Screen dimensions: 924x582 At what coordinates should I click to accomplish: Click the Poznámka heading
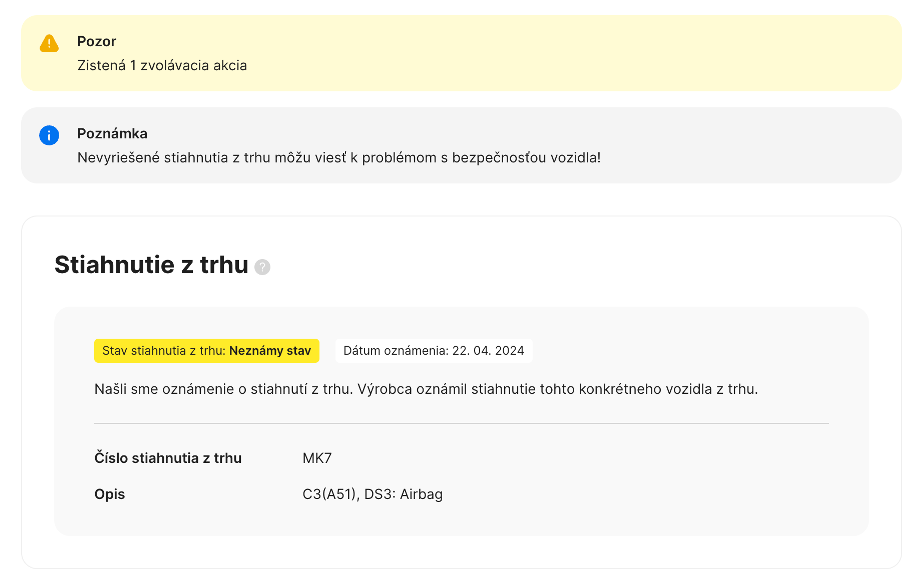point(112,133)
